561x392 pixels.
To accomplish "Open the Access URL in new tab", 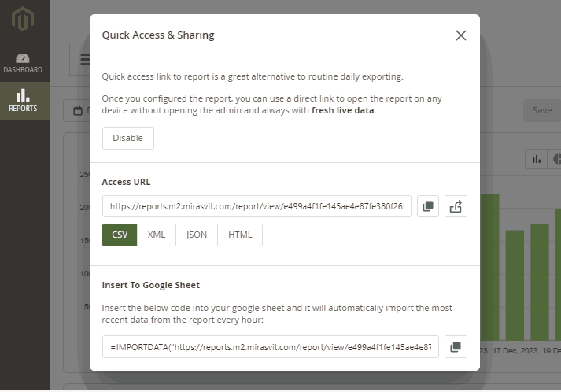I will (456, 206).
